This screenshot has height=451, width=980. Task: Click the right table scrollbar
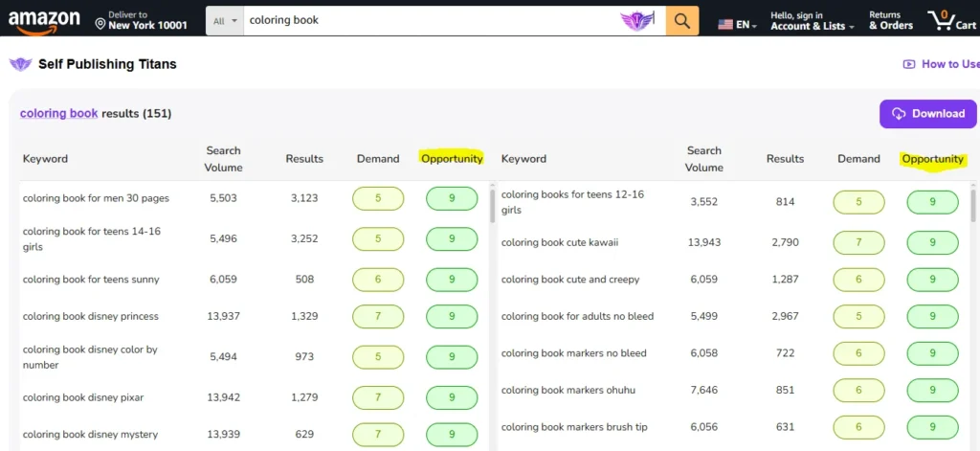coord(973,207)
